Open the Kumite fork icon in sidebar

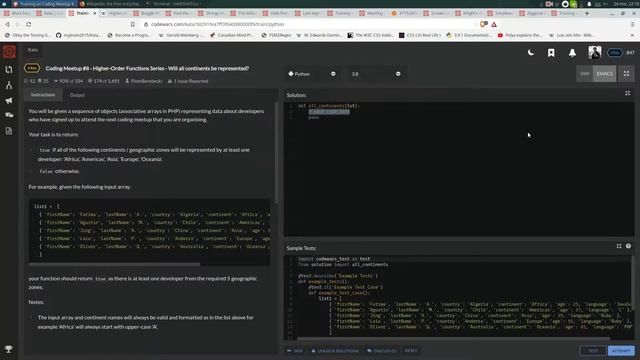tap(9, 85)
